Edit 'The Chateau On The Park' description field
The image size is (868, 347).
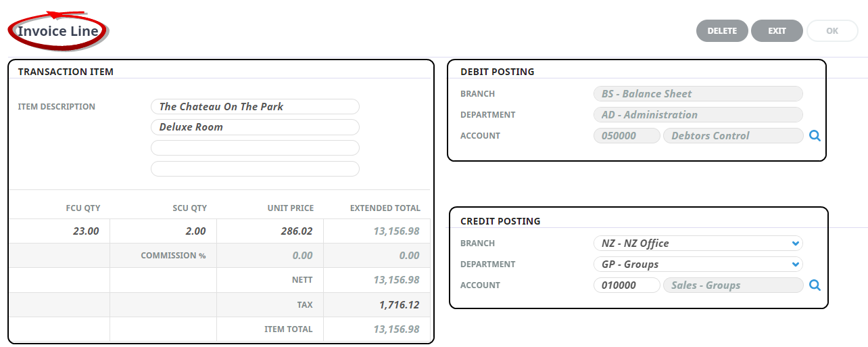255,107
